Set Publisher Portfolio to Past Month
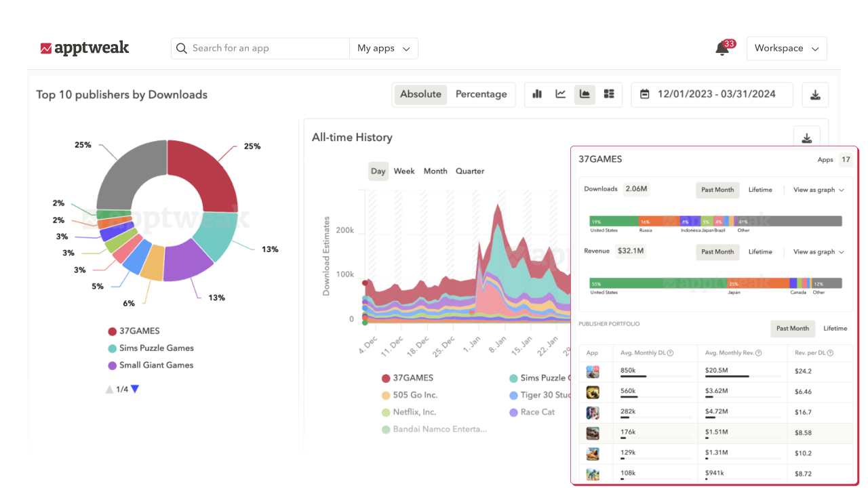The height and width of the screenshot is (496, 868). pos(793,329)
